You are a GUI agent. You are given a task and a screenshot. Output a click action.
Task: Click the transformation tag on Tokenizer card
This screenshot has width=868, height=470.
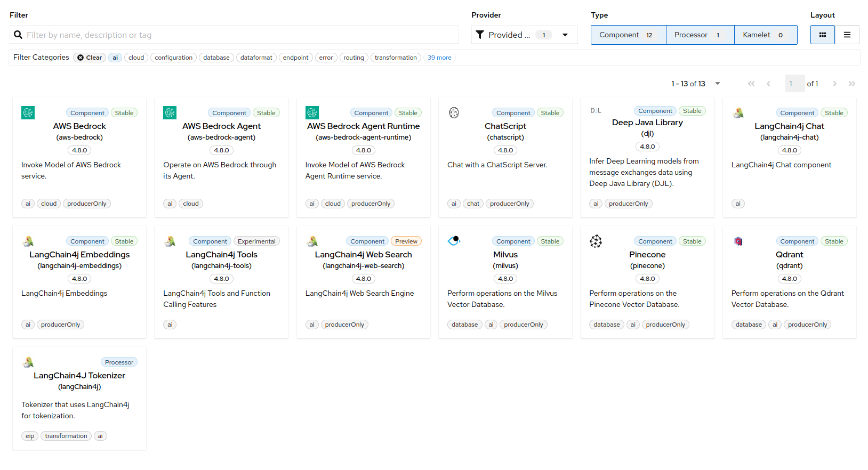(x=66, y=436)
